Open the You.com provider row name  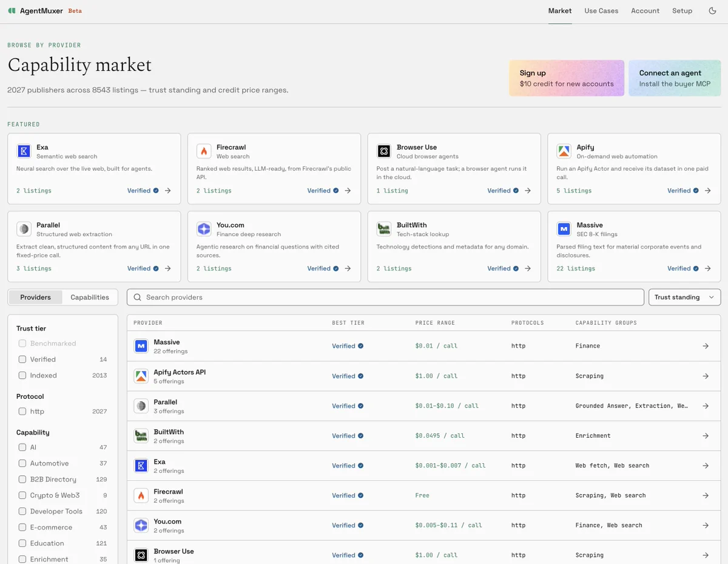pyautogui.click(x=167, y=522)
